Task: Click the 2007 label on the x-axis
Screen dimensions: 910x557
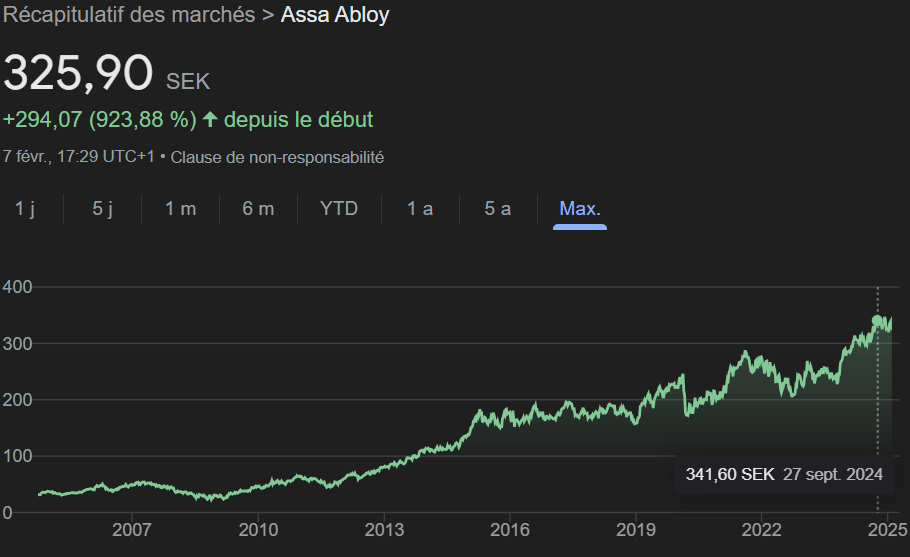Action: (132, 529)
